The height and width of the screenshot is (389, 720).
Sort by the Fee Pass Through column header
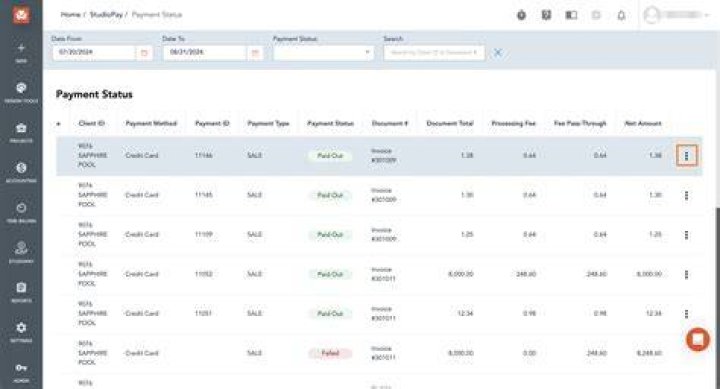(x=580, y=123)
